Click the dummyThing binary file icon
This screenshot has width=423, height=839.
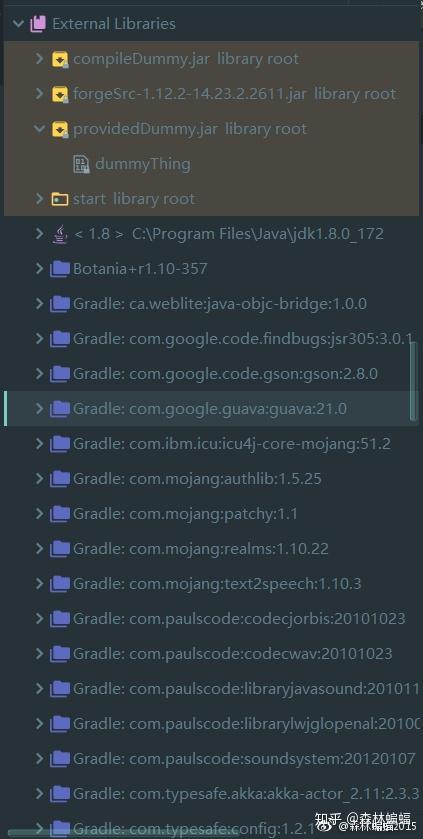click(81, 164)
